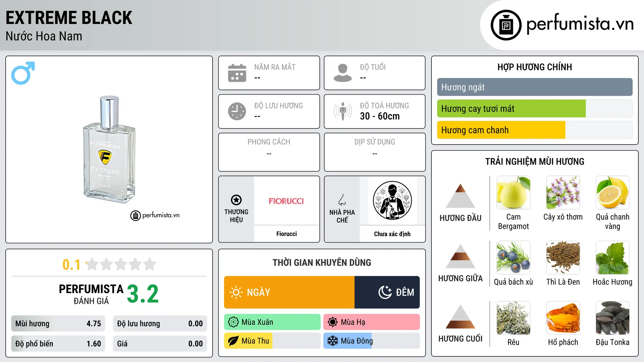
Task: Click the Đêm nighttime bar
Action: coord(387,292)
